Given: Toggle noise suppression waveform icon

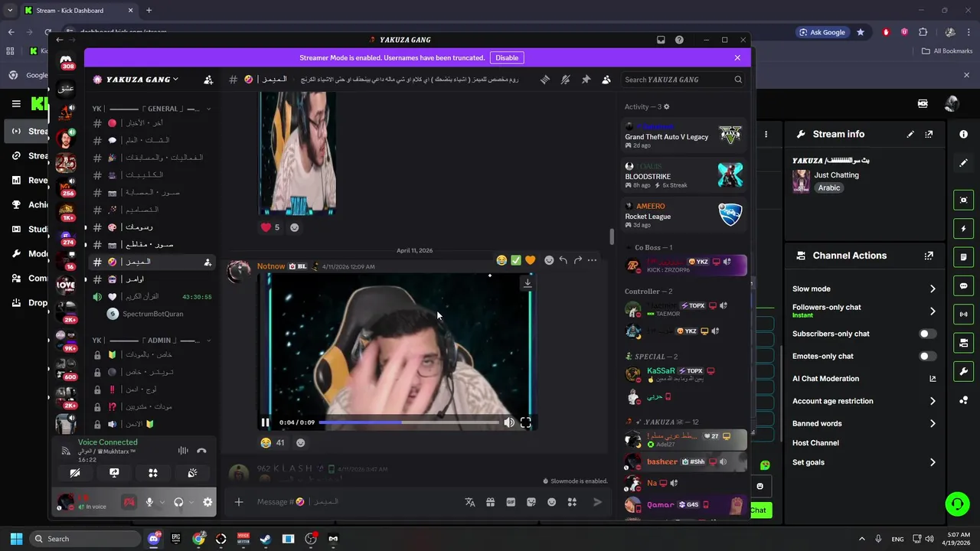Looking at the screenshot, I should click(183, 451).
